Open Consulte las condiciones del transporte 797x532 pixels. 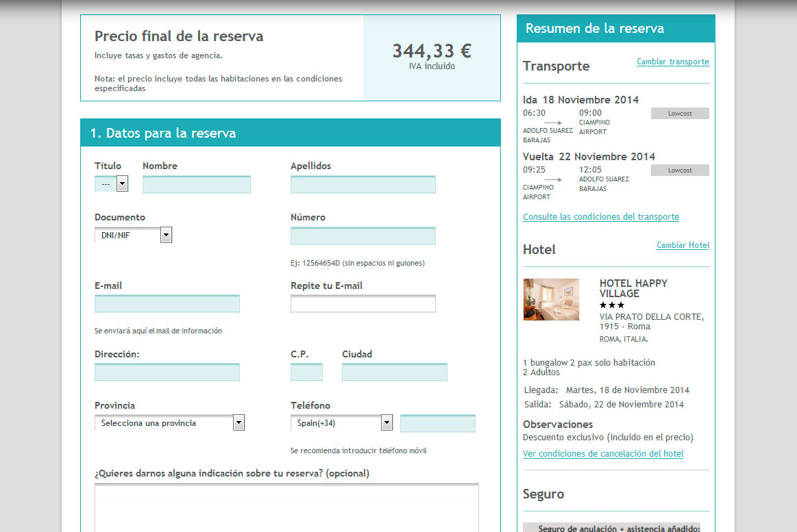pos(600,217)
